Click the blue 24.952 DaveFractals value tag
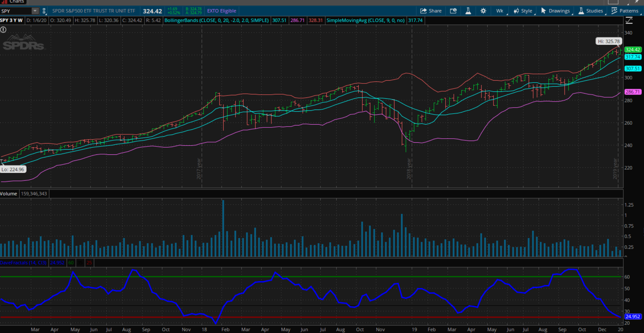 pyautogui.click(x=632, y=316)
